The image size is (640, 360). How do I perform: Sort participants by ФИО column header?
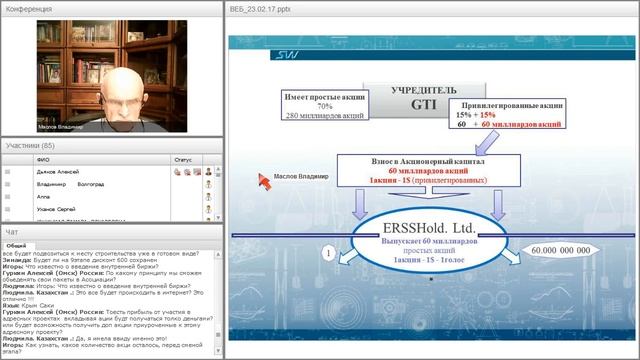coord(102,160)
